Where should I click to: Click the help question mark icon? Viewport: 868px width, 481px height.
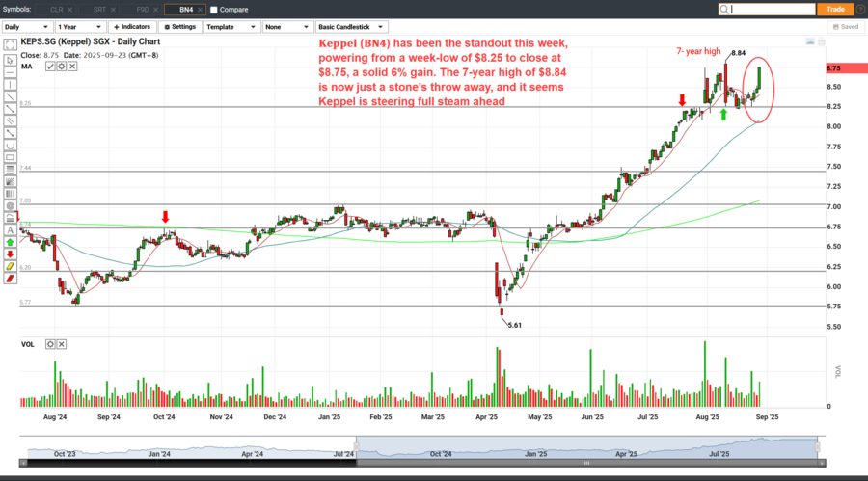click(861, 10)
